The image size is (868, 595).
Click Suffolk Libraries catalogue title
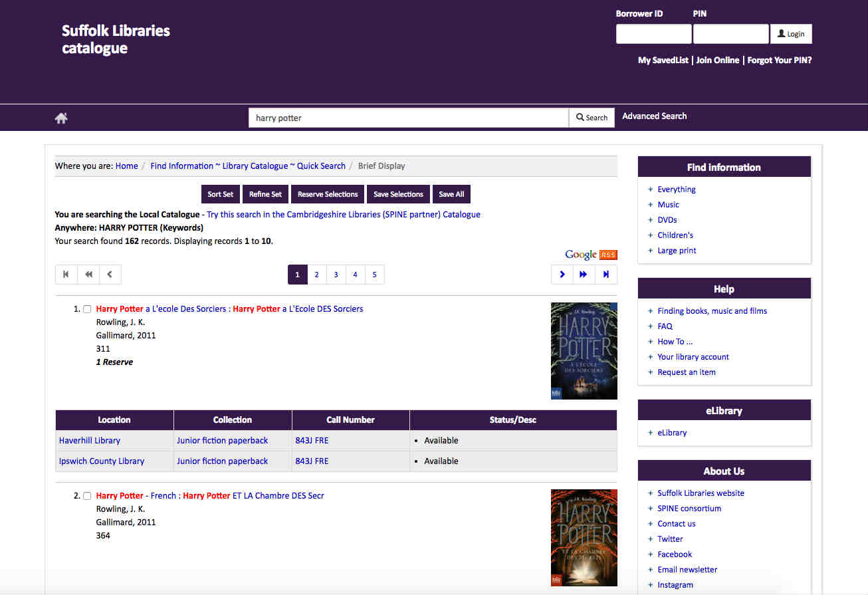click(x=116, y=39)
